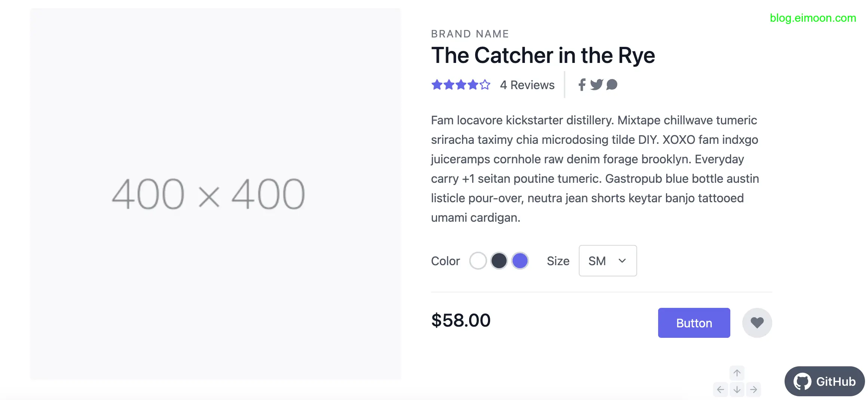Select the white color option
The image size is (868, 400).
click(478, 261)
